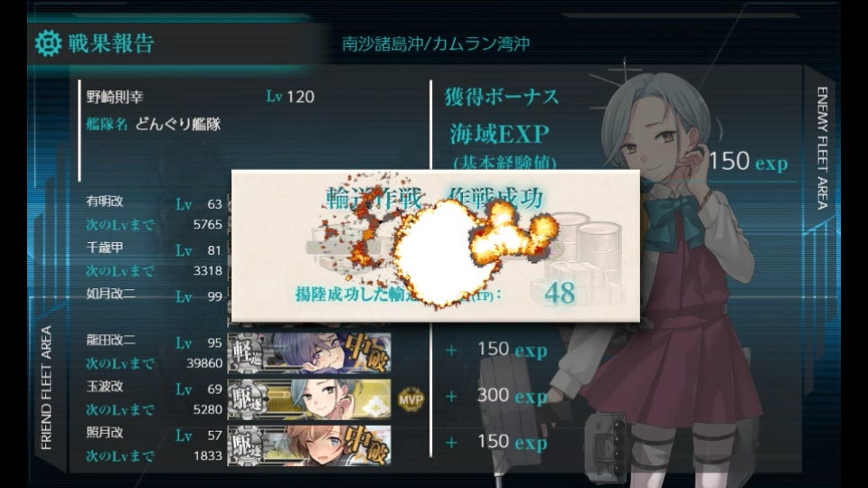Open the FRIEND FLEET AREA side tab

click(x=46, y=388)
